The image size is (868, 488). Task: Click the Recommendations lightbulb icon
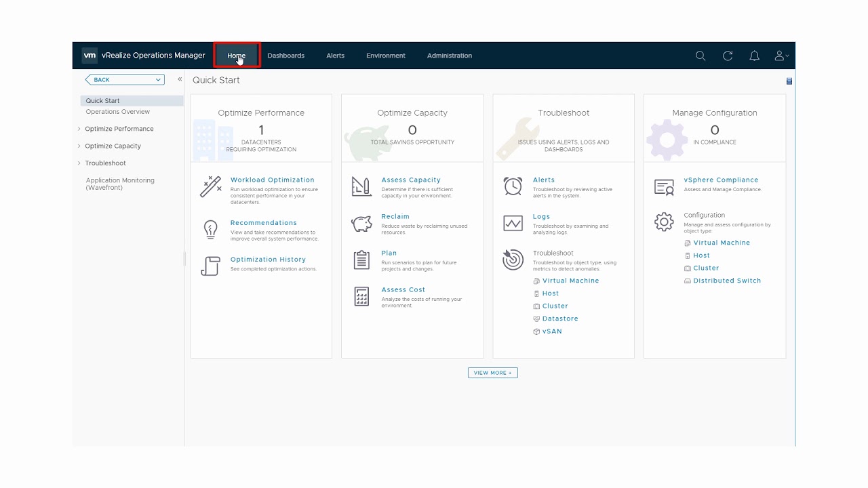(210, 229)
